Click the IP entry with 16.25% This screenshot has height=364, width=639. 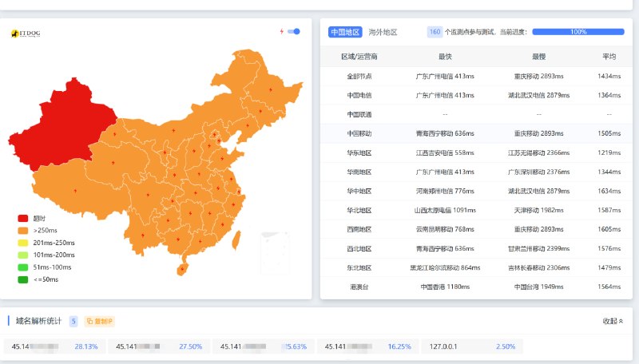(368, 346)
